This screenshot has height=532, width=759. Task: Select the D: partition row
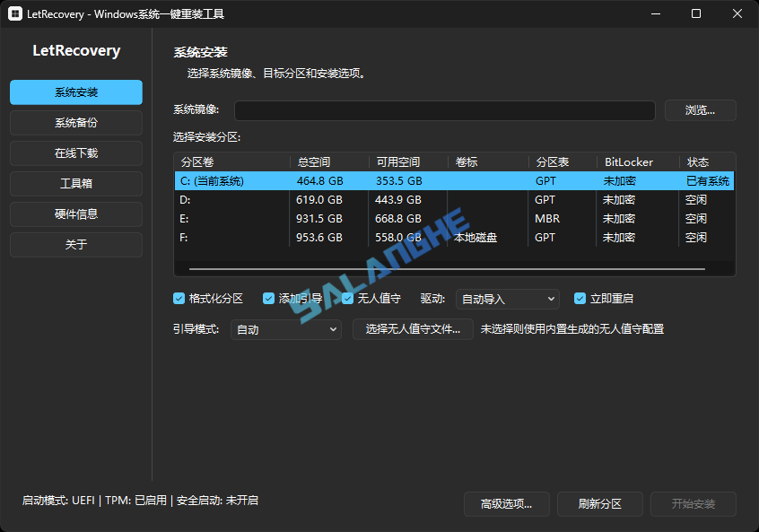pyautogui.click(x=454, y=199)
